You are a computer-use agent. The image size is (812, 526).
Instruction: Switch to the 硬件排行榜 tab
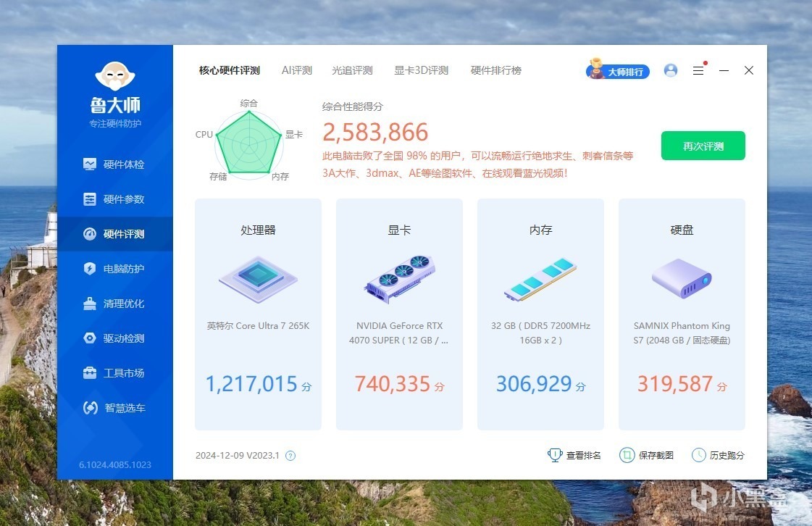495,70
